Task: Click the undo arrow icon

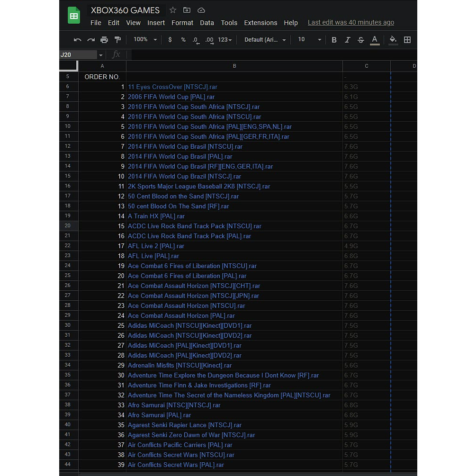Action: click(78, 40)
